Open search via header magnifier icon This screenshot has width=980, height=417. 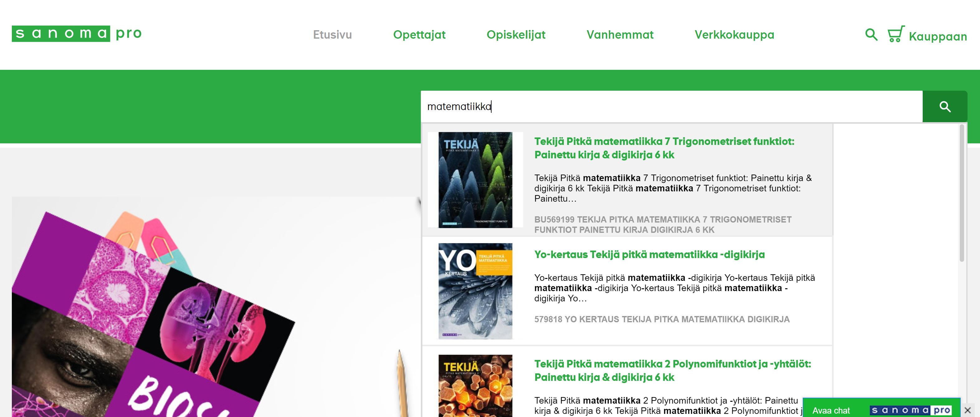[871, 35]
